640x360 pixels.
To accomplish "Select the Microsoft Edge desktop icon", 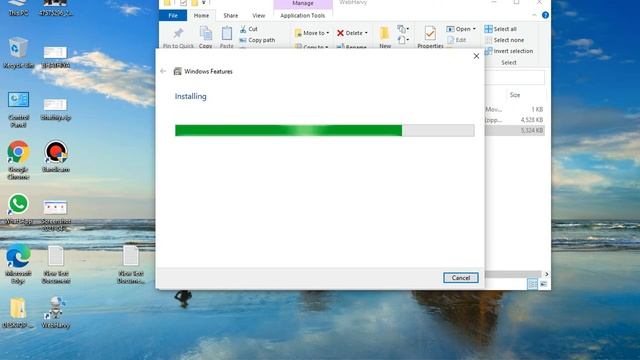I will coord(18,264).
